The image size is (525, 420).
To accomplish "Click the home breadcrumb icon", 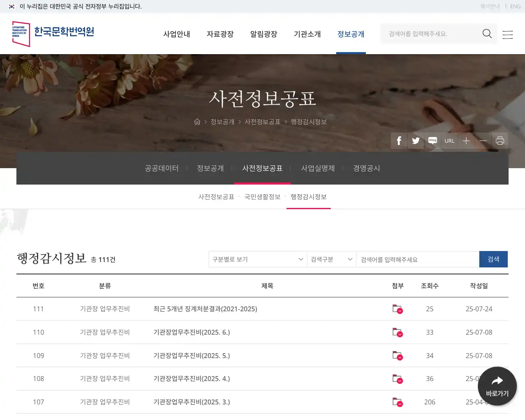I will (197, 121).
